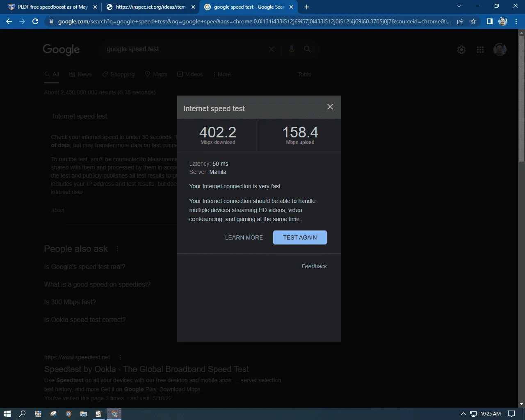Open Google settings gear
The height and width of the screenshot is (420, 525).
coord(461,50)
